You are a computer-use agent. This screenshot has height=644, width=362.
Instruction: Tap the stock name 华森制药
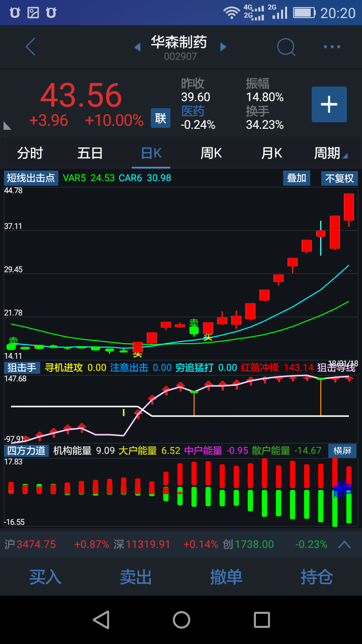(x=179, y=42)
